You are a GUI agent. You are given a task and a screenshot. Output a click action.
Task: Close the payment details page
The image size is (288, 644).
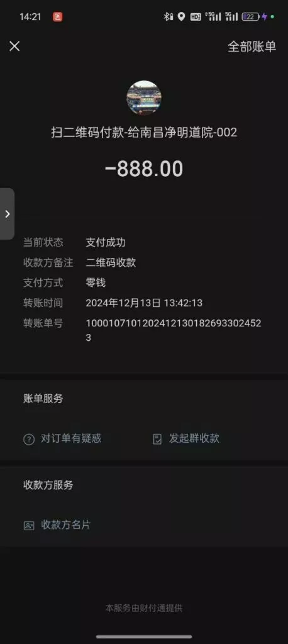coord(14,46)
